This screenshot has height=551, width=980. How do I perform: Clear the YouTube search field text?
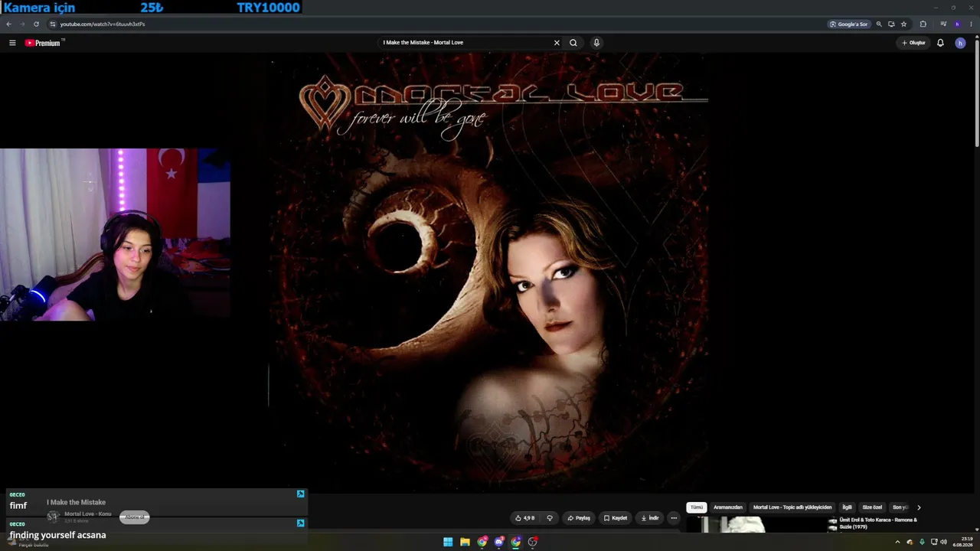557,43
